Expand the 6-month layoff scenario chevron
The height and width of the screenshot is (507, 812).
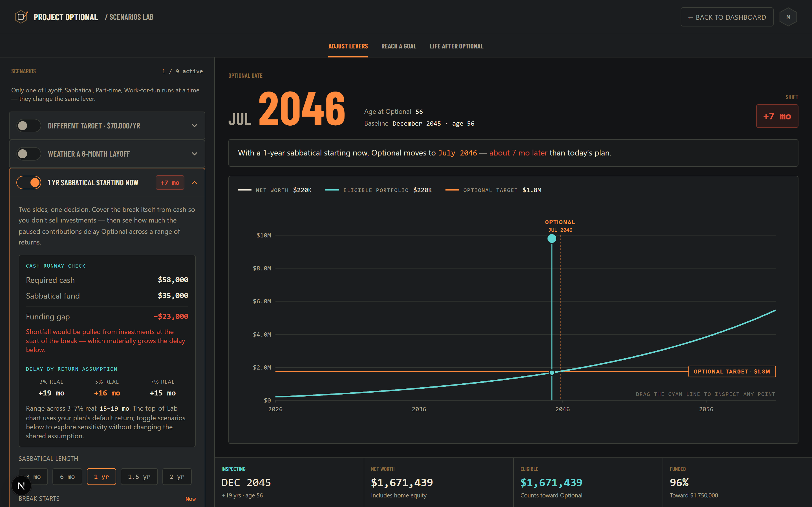[x=194, y=154]
